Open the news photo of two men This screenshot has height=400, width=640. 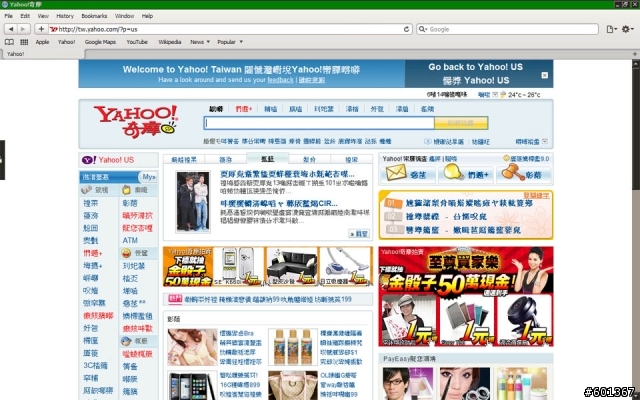[193, 202]
